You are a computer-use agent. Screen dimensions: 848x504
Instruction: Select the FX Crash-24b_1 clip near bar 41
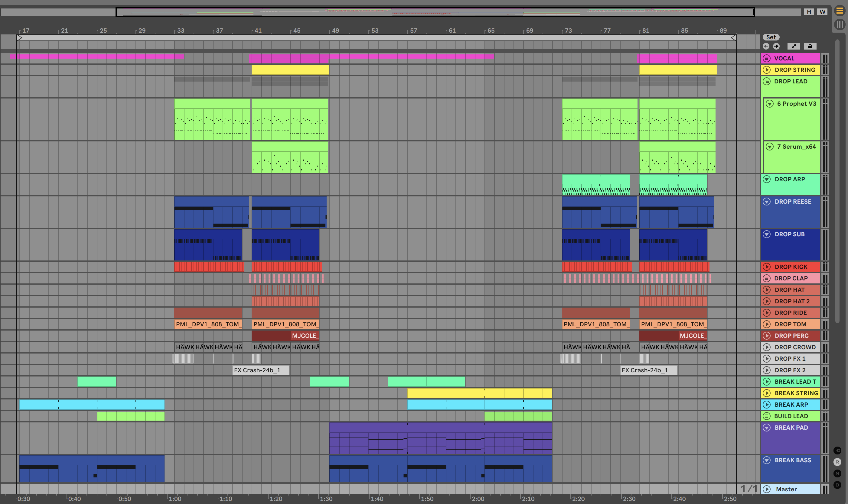point(261,370)
